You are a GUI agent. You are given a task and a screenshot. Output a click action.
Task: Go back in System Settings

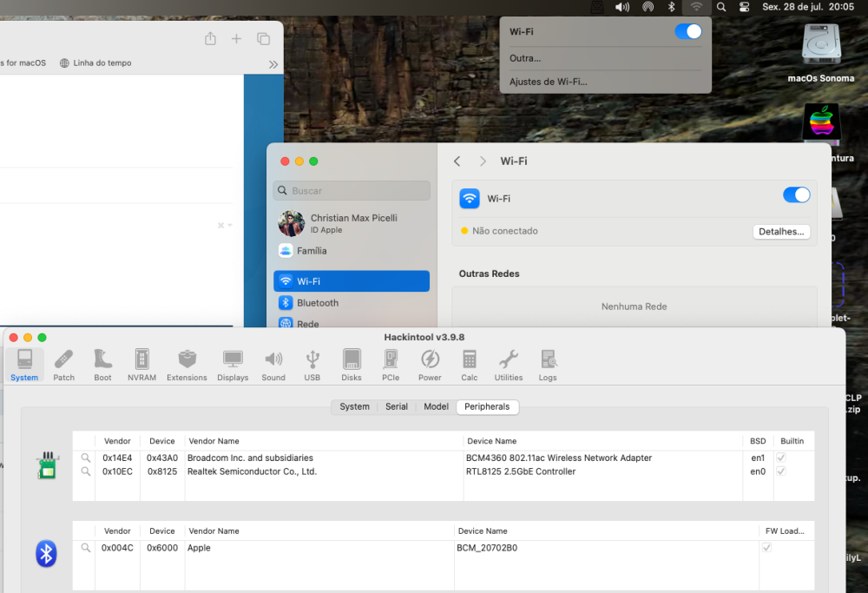457,161
